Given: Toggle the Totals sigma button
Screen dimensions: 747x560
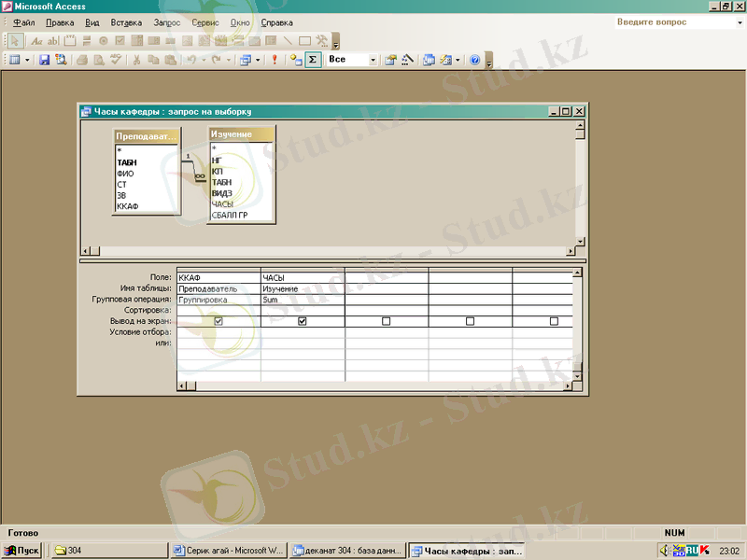Looking at the screenshot, I should 313,60.
